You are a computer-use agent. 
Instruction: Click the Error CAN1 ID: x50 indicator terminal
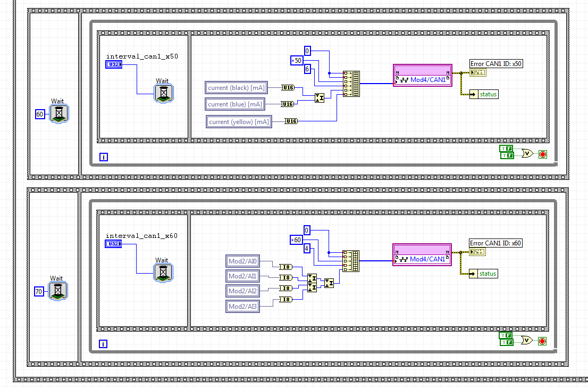tap(478, 72)
